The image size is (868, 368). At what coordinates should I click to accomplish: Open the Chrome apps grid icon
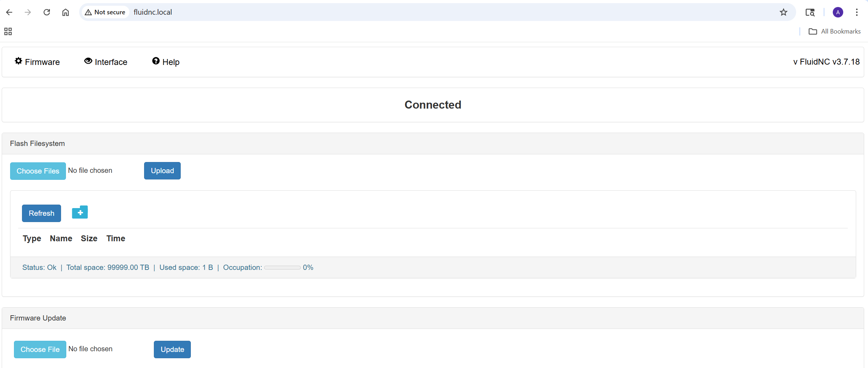8,31
